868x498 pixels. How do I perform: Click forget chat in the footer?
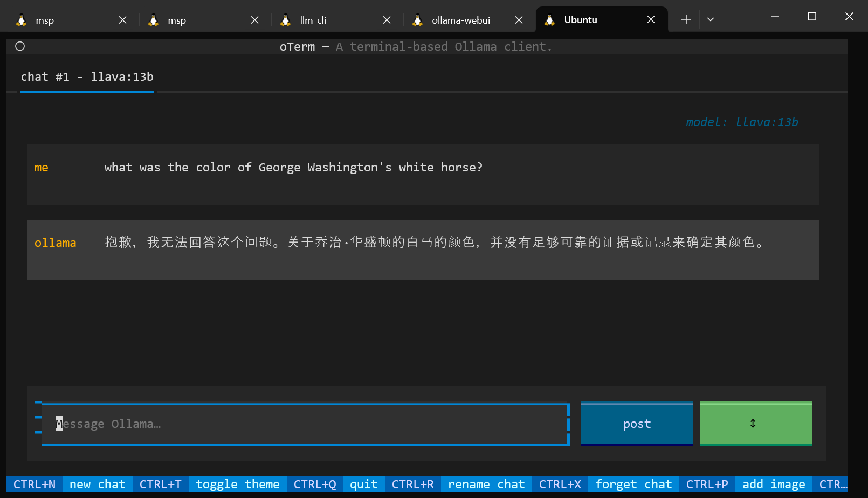(633, 484)
